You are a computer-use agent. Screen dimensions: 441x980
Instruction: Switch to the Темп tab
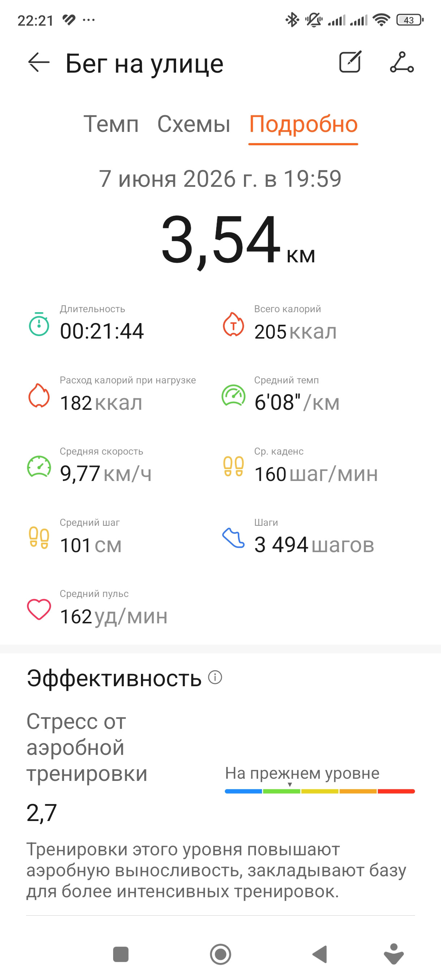point(111,124)
